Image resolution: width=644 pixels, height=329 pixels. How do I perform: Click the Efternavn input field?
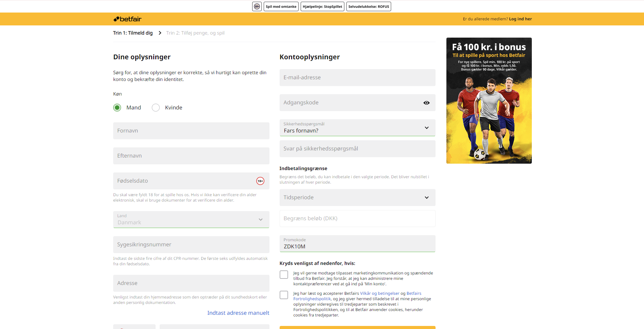click(191, 156)
